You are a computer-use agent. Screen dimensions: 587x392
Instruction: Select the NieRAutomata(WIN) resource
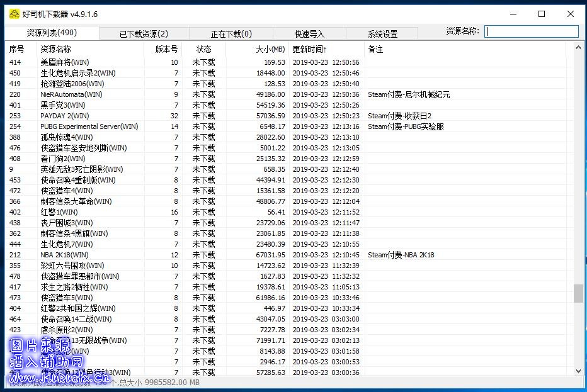(x=285, y=94)
